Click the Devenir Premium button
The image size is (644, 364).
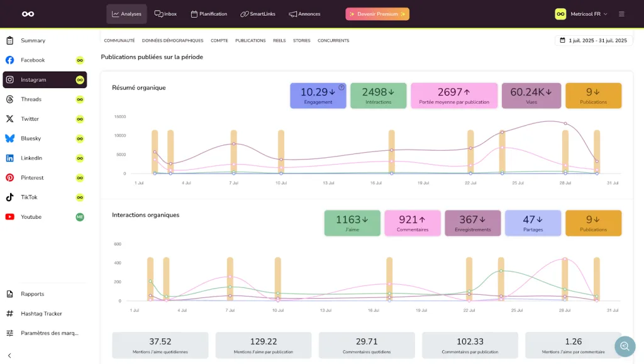pos(377,13)
